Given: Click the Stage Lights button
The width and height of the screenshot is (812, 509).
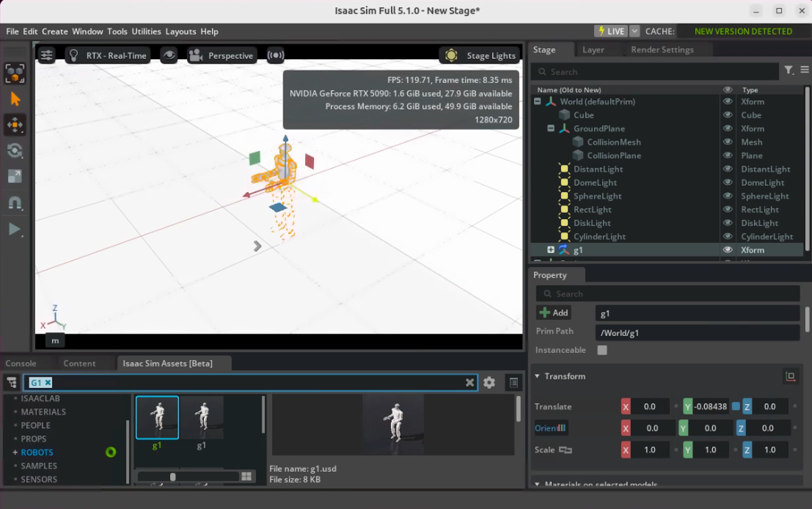Looking at the screenshot, I should tap(481, 55).
